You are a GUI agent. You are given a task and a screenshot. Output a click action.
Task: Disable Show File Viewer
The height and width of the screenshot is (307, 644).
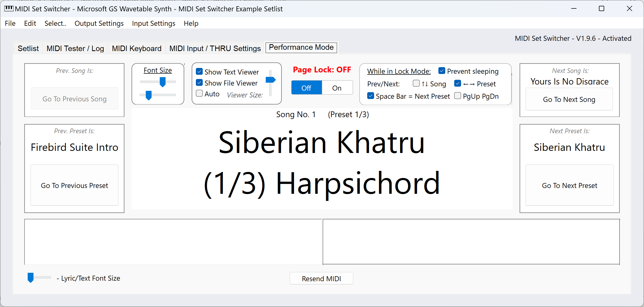click(199, 83)
